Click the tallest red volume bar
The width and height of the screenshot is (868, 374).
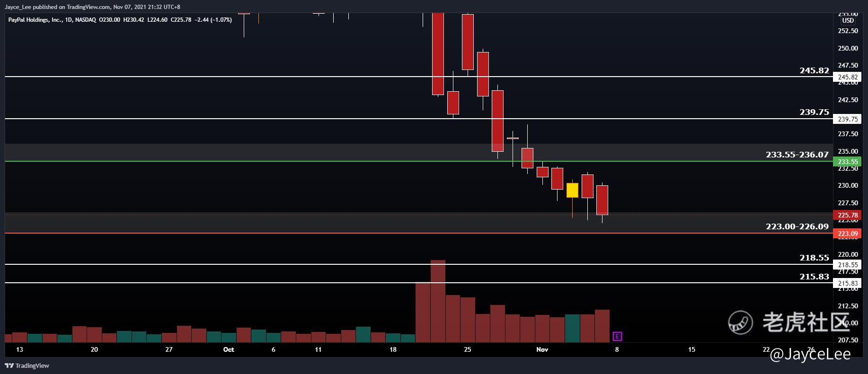pyautogui.click(x=438, y=301)
